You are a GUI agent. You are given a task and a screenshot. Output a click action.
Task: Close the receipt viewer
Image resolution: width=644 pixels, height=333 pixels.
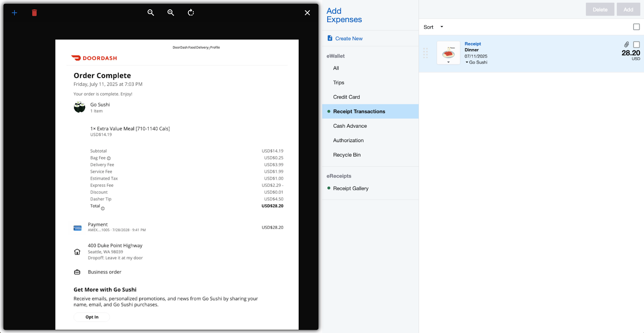(308, 13)
